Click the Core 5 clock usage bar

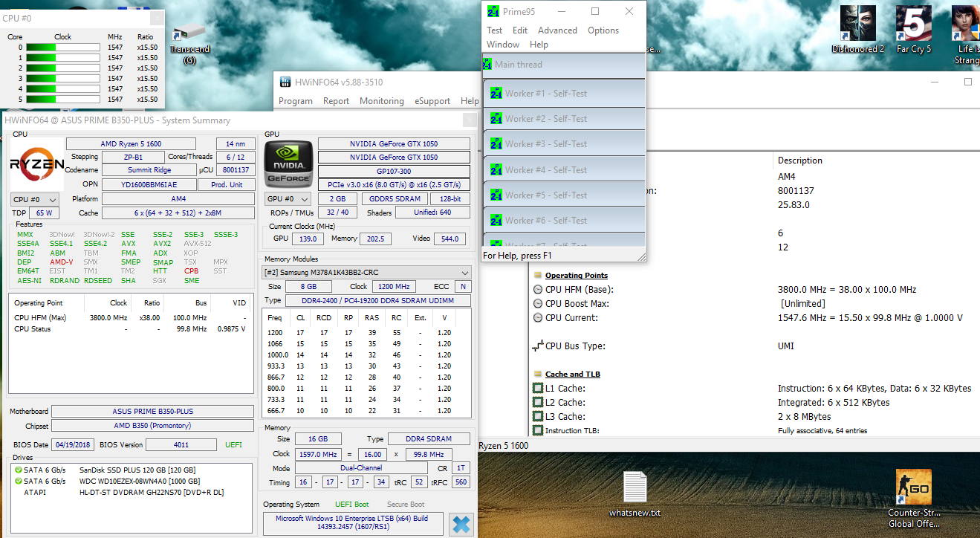click(63, 99)
